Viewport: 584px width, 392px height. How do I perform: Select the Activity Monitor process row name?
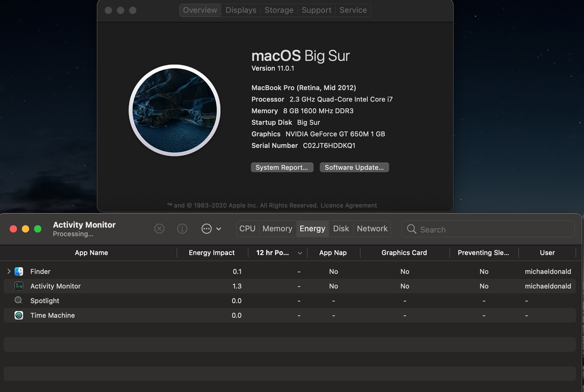pyautogui.click(x=55, y=286)
